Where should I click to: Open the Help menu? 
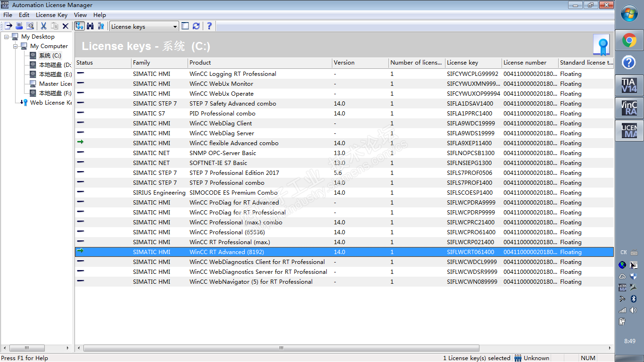[x=99, y=15]
